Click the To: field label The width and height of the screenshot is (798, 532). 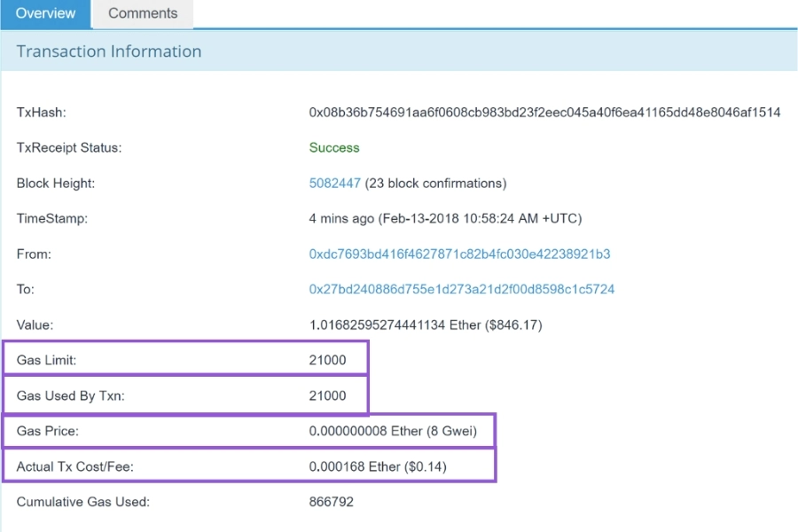[x=26, y=289]
